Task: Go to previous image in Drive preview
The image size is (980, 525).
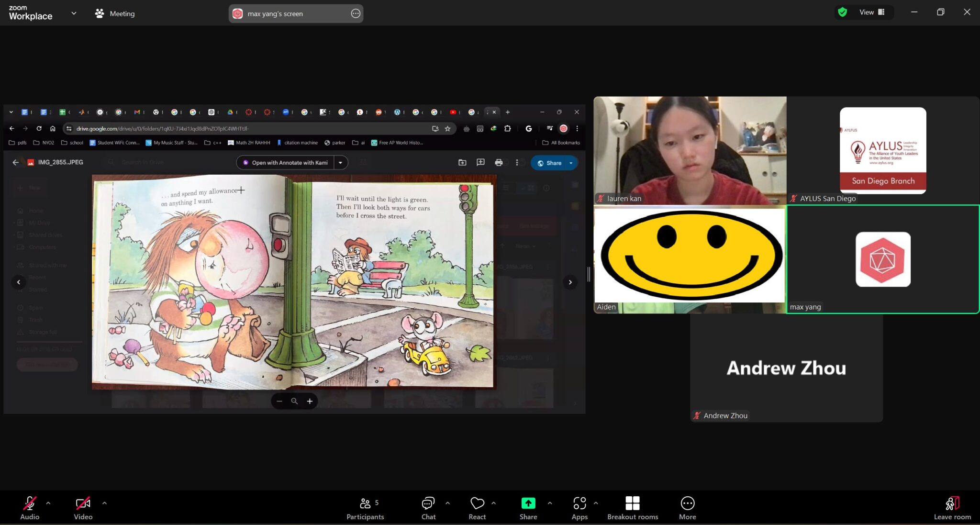Action: point(19,282)
